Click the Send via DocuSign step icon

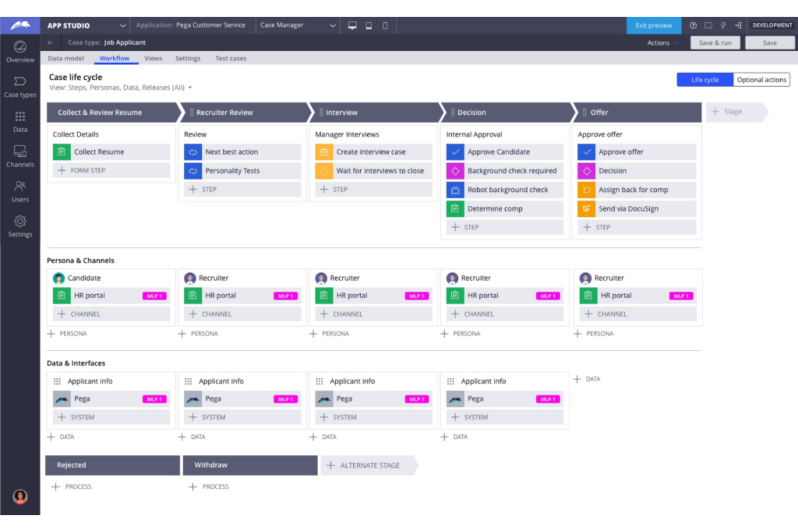coord(586,209)
